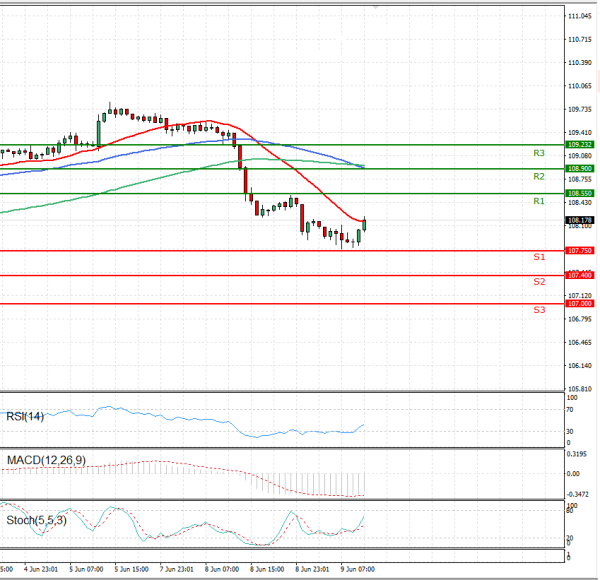Click the chart shift triangle marker at top
This screenshot has width=600, height=580.
point(376,6)
